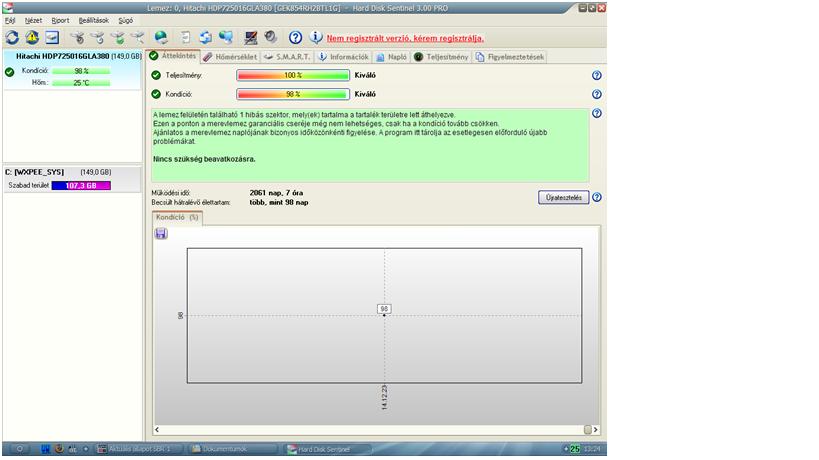The height and width of the screenshot is (460, 819).
Task: Click the red 'Nem regisztrált verzió' registration link
Action: pyautogui.click(x=405, y=38)
